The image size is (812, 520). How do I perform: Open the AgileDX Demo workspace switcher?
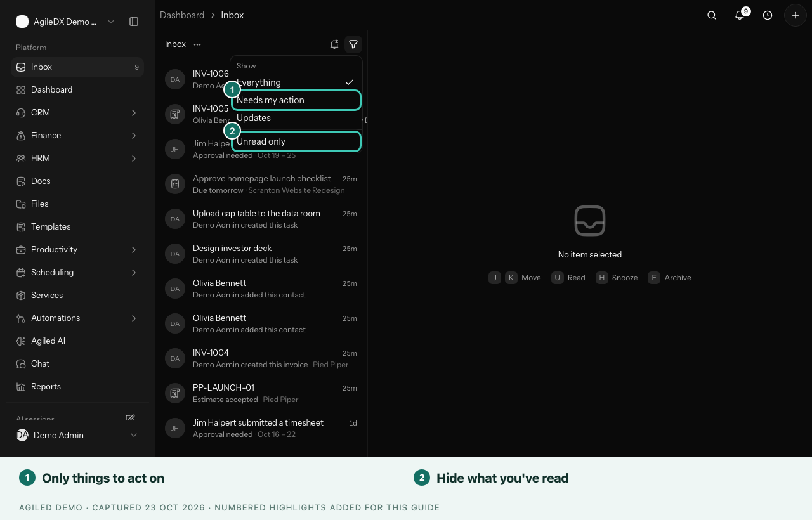65,22
